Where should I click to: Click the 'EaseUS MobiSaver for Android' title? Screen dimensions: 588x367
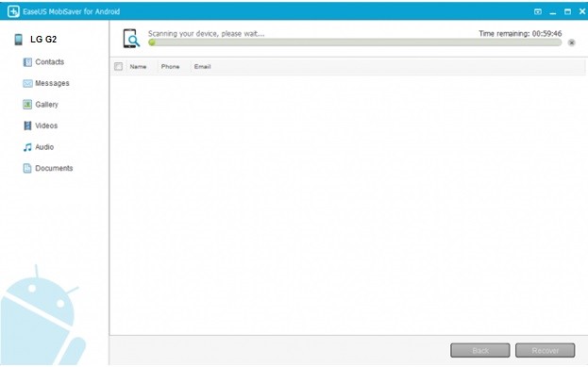coord(71,11)
